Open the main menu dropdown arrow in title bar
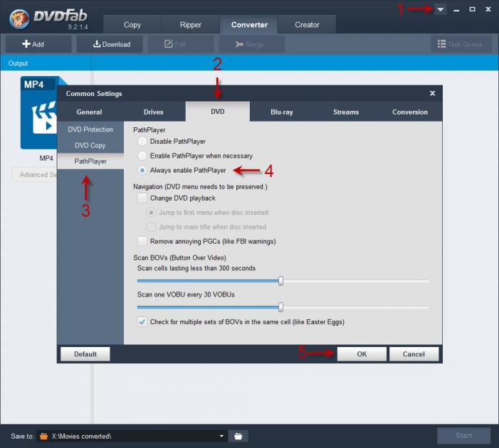This screenshot has width=499, height=448. (441, 9)
